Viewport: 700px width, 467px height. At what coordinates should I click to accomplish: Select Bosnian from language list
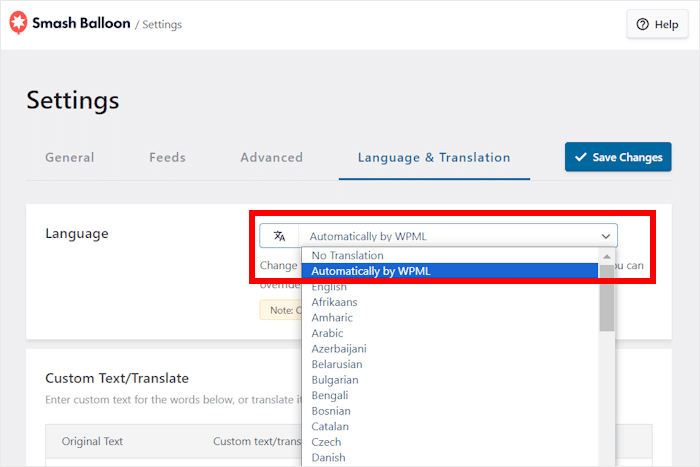(450, 411)
